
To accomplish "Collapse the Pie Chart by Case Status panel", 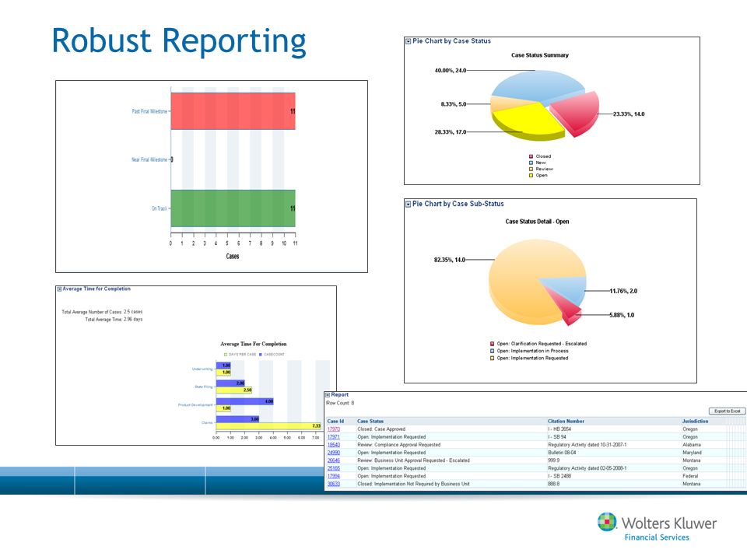I will tap(408, 41).
